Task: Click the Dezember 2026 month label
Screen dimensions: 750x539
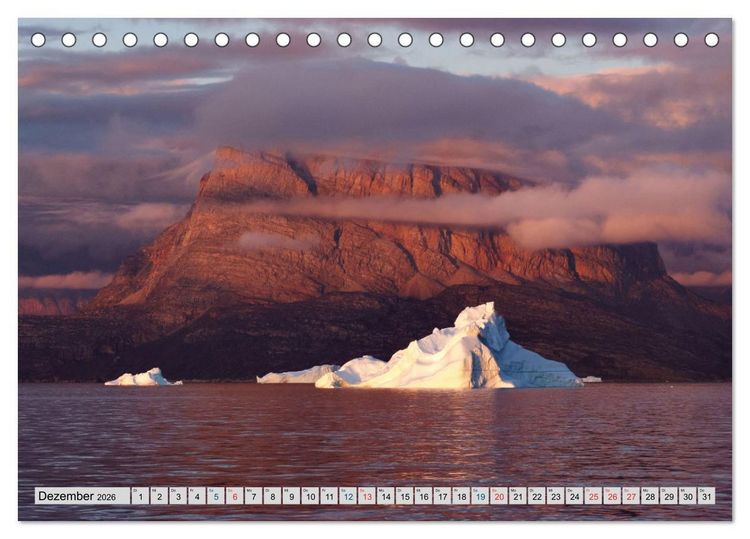Action: coord(77,496)
